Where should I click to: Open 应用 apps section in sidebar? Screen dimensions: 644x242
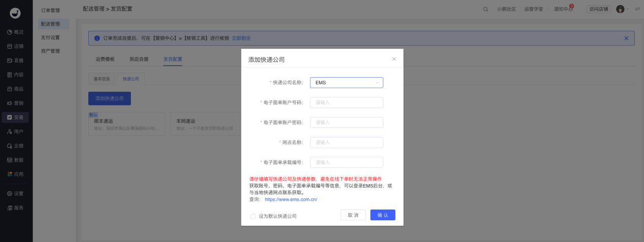click(15, 174)
